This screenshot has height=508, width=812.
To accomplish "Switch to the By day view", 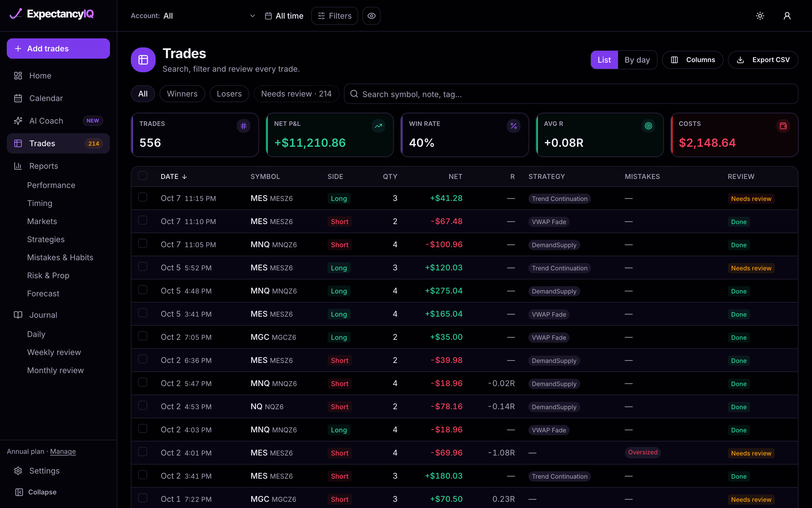I will [x=637, y=60].
